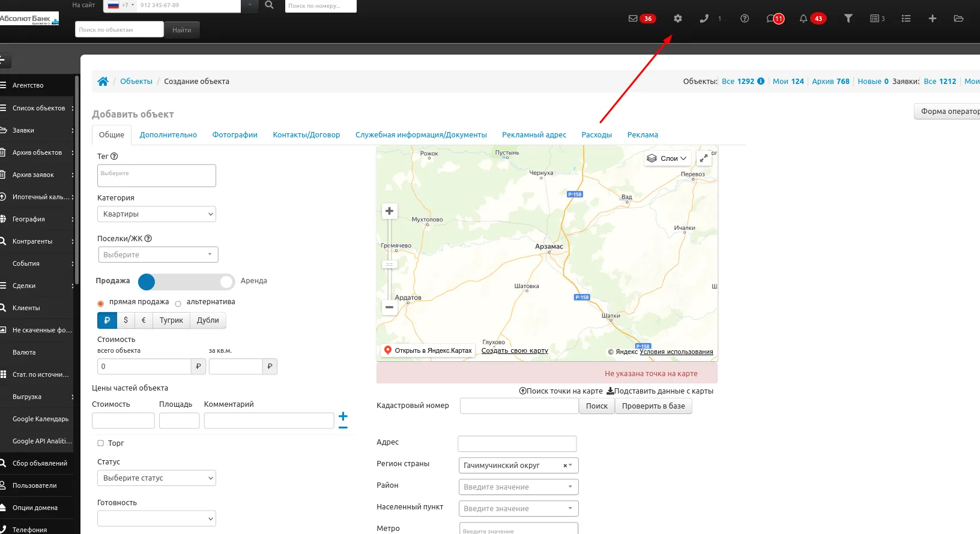Open country code flag dropdown +7
The image size is (980, 534).
(x=121, y=5)
